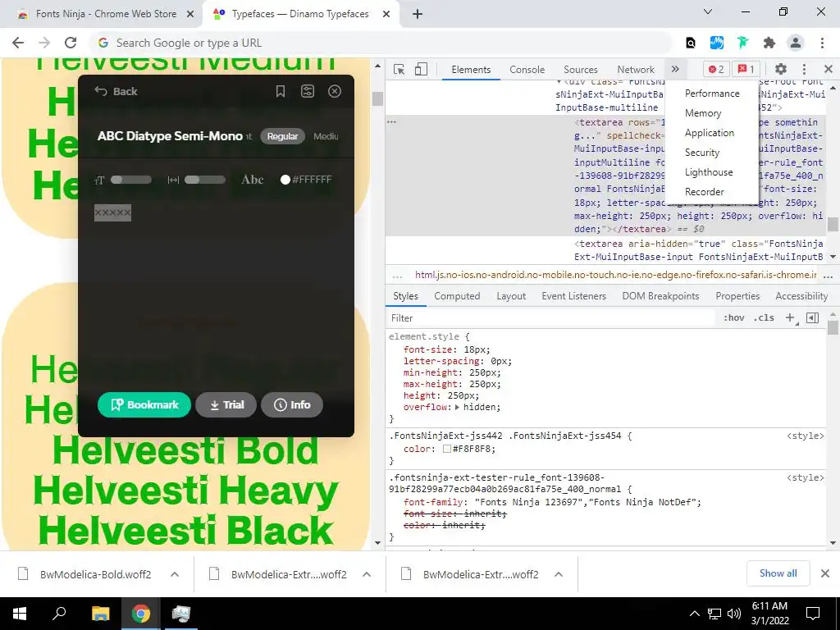Open the Chrome profile avatar

(796, 43)
